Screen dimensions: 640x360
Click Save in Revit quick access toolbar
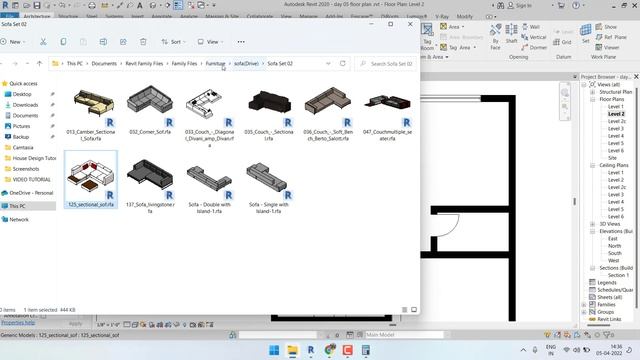tap(37, 5)
